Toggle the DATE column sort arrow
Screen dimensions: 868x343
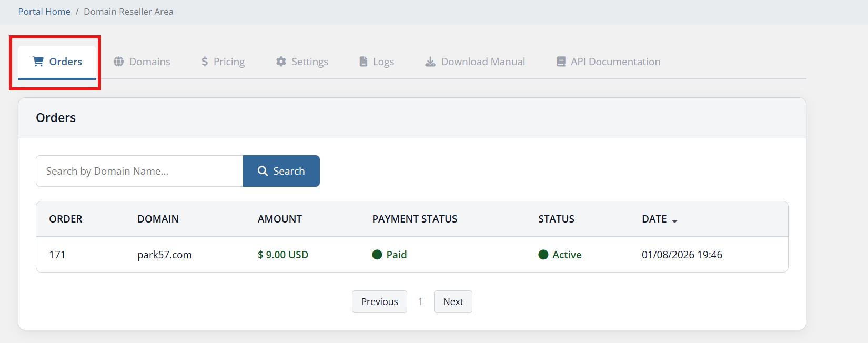(x=674, y=221)
